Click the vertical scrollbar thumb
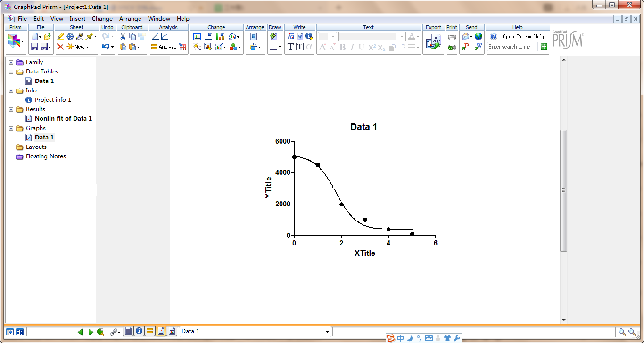644x343 pixels. pyautogui.click(x=564, y=190)
